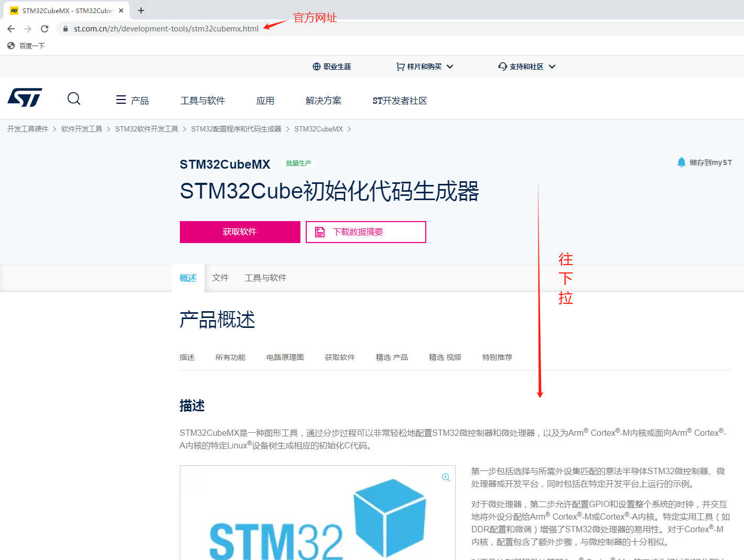Jump to 描述 section anchor
Screen dimensions: 744x560
187,357
